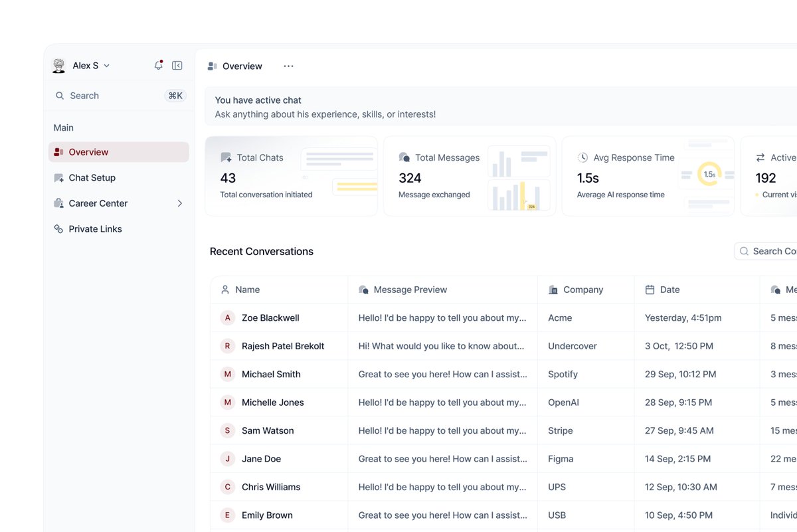This screenshot has height=532, width=797.
Task: Open the Total Messages card
Action: (470, 176)
